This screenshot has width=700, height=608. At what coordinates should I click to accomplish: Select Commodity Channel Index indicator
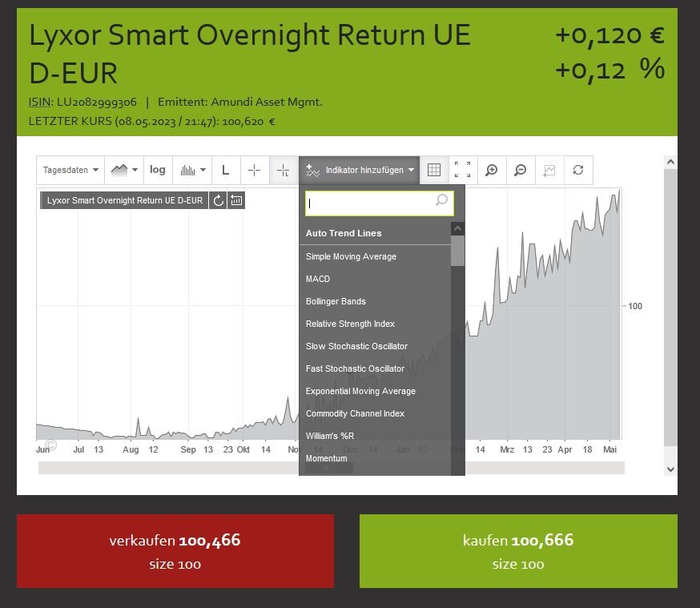355,413
